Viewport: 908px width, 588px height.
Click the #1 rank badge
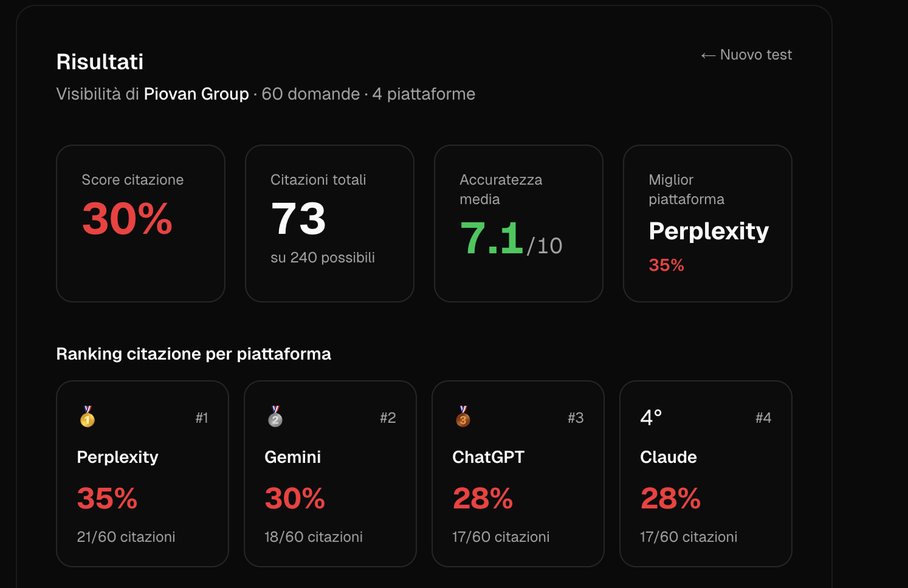pyautogui.click(x=202, y=418)
